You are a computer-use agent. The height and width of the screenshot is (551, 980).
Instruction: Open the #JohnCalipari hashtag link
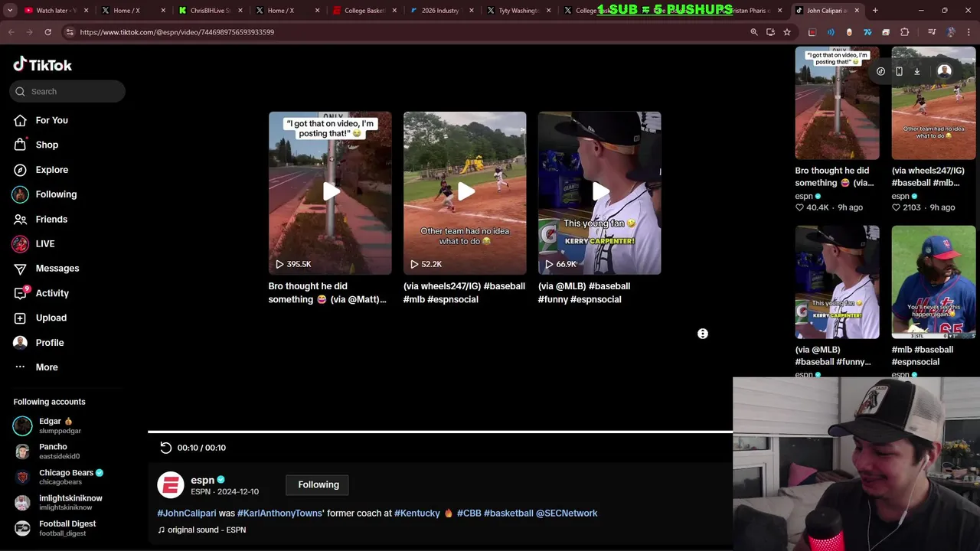[187, 513]
